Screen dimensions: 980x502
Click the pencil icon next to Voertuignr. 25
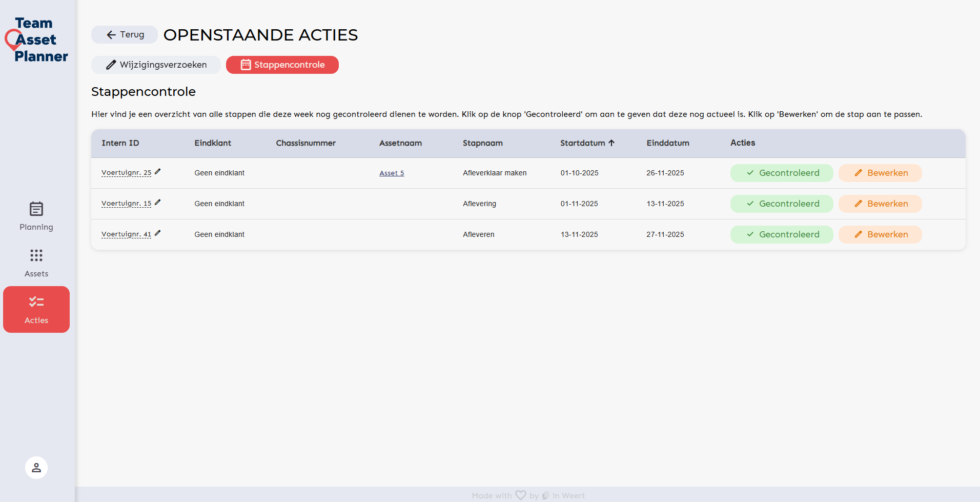point(157,172)
